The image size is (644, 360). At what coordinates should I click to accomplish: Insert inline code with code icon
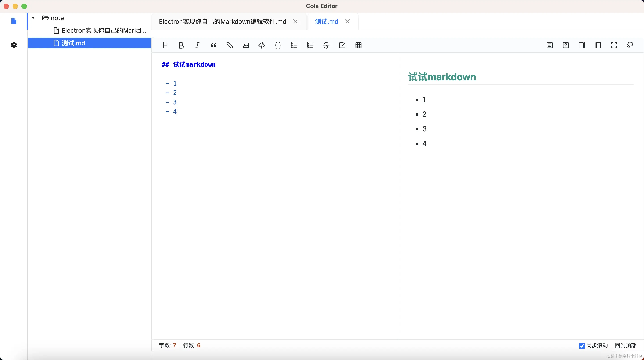(262, 45)
